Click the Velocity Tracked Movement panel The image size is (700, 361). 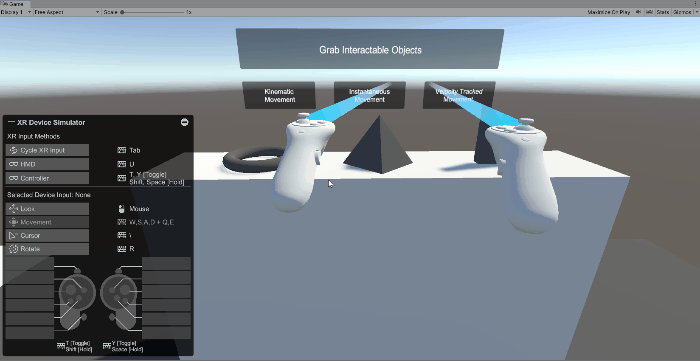[459, 95]
